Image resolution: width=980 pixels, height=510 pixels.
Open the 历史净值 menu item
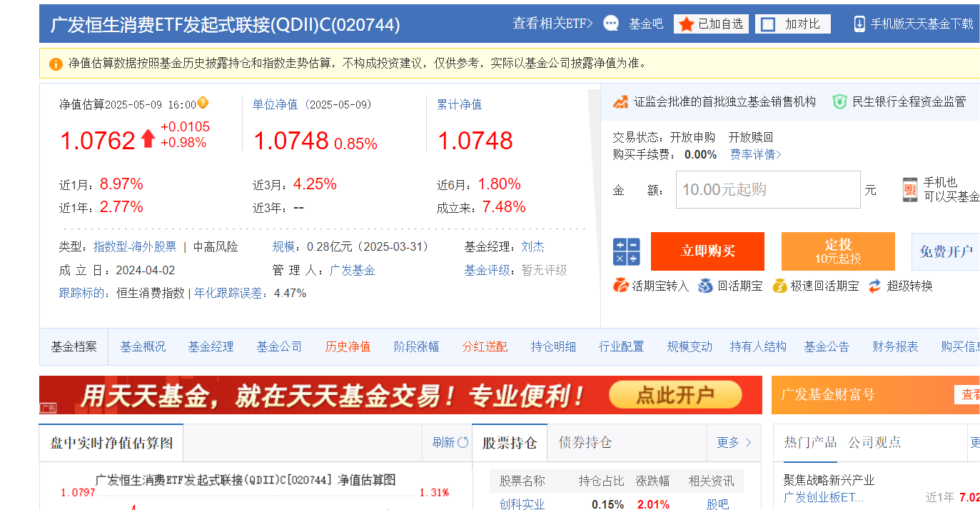click(348, 347)
